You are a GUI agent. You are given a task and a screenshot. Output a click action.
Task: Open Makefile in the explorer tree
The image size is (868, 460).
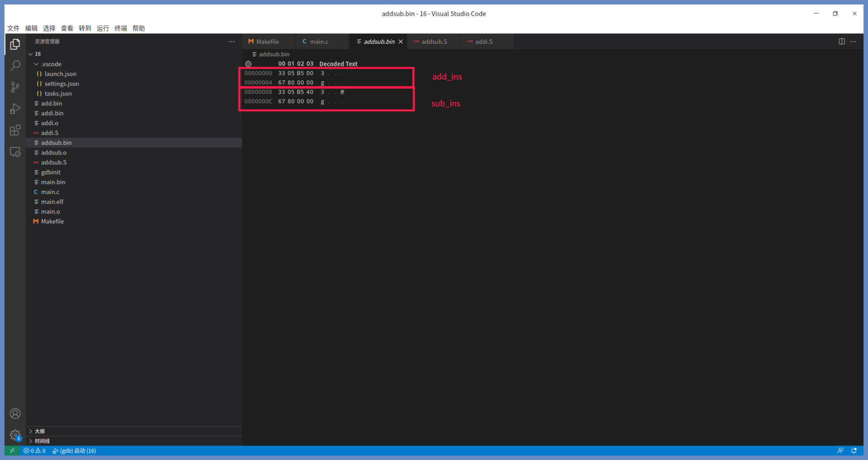(52, 221)
